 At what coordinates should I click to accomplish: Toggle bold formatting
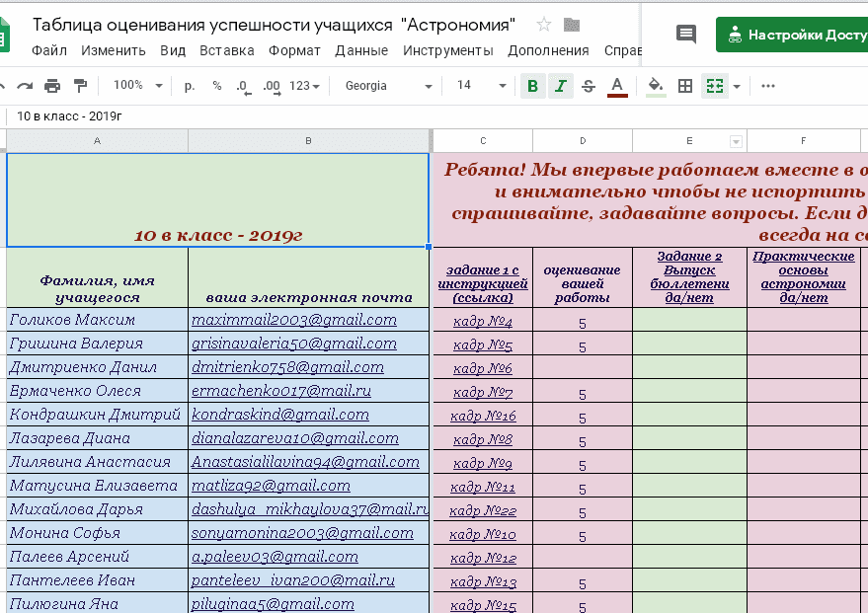click(x=532, y=86)
